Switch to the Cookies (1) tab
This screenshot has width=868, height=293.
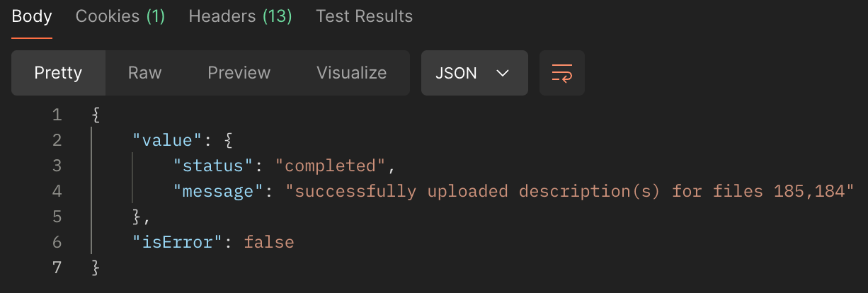point(120,16)
